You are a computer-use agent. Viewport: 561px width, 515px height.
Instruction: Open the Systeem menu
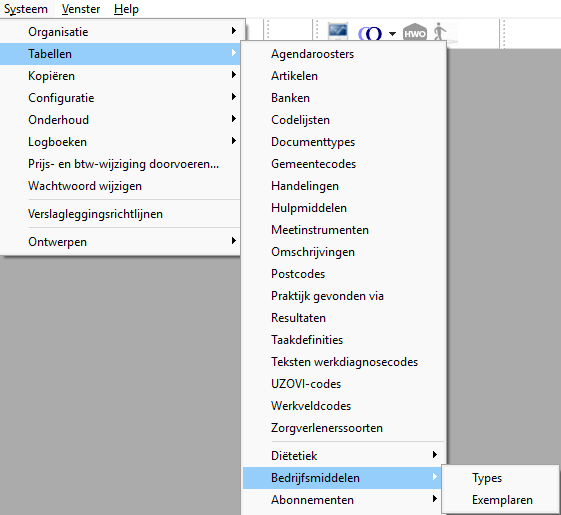pos(26,9)
